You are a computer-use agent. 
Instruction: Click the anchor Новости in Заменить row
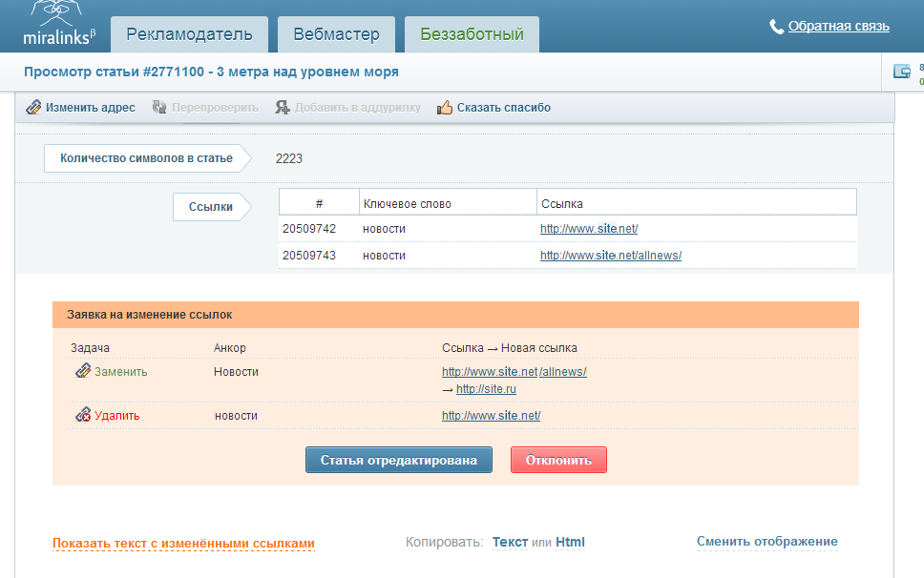236,372
